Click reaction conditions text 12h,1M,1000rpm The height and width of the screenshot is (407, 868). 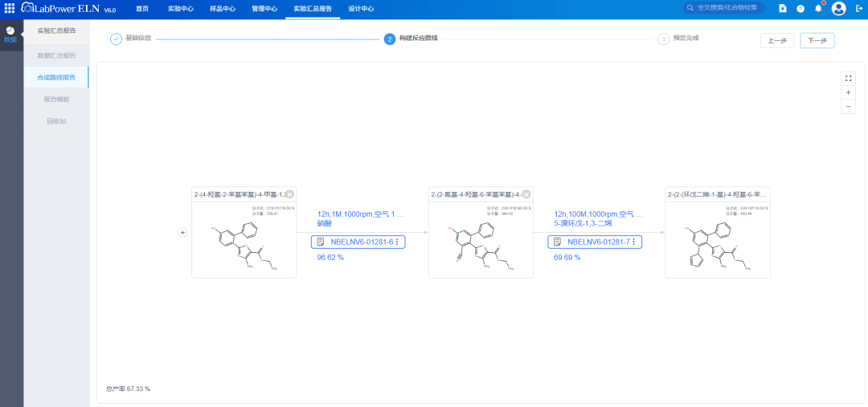click(x=360, y=214)
